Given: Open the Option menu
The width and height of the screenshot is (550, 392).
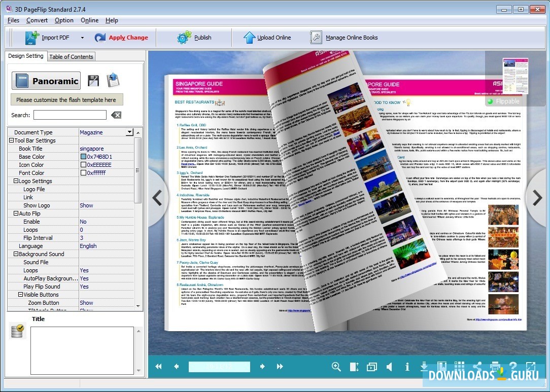Looking at the screenshot, I should 64,20.
